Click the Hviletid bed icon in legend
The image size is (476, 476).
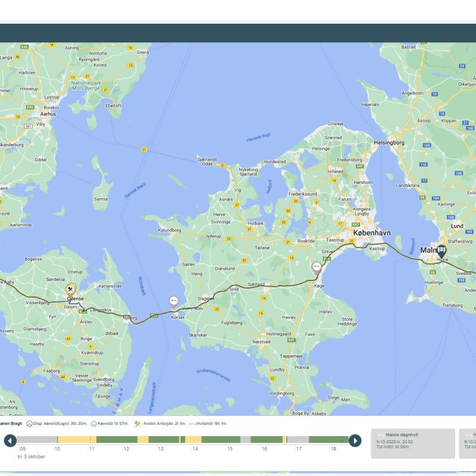coord(192,424)
